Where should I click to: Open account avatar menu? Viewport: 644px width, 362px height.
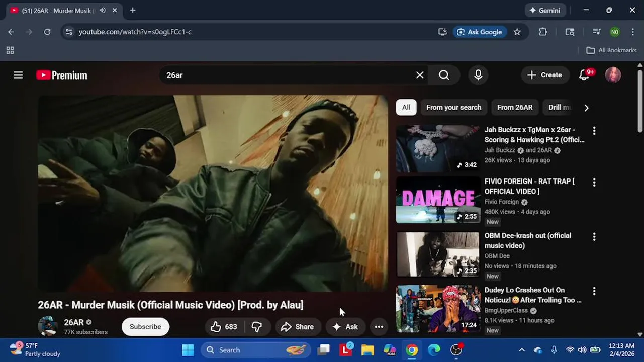pos(613,75)
